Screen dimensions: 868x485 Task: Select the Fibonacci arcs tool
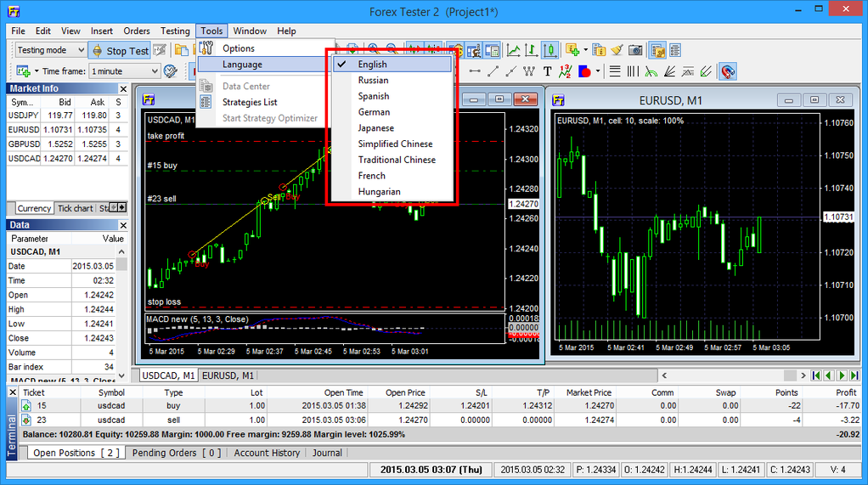651,71
